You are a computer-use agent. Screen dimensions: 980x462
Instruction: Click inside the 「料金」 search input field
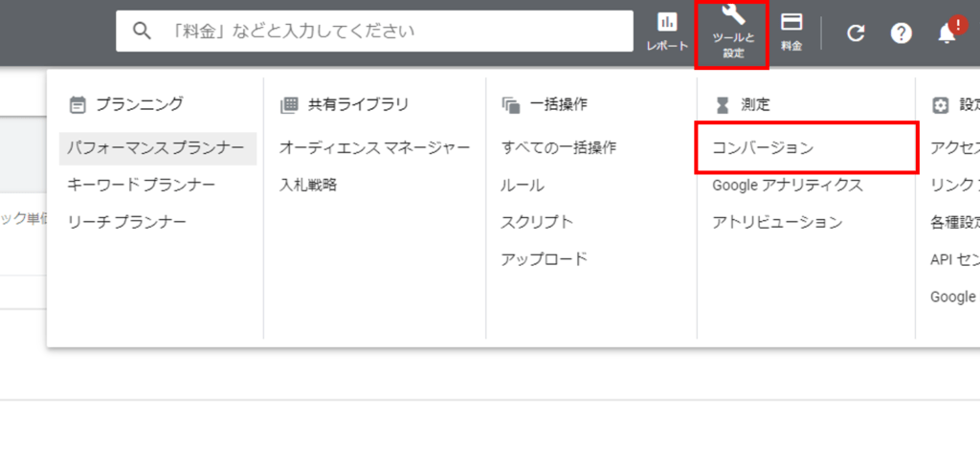point(374,31)
